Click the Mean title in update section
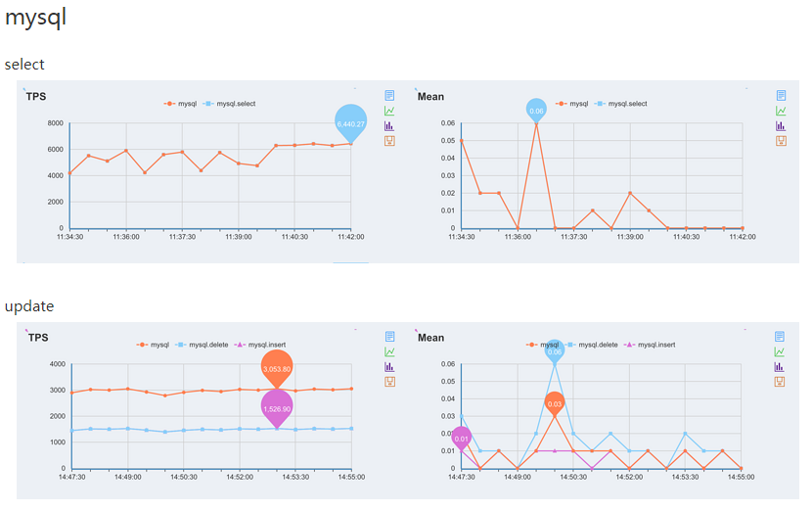Viewport: 812px width, 511px height. (x=430, y=338)
